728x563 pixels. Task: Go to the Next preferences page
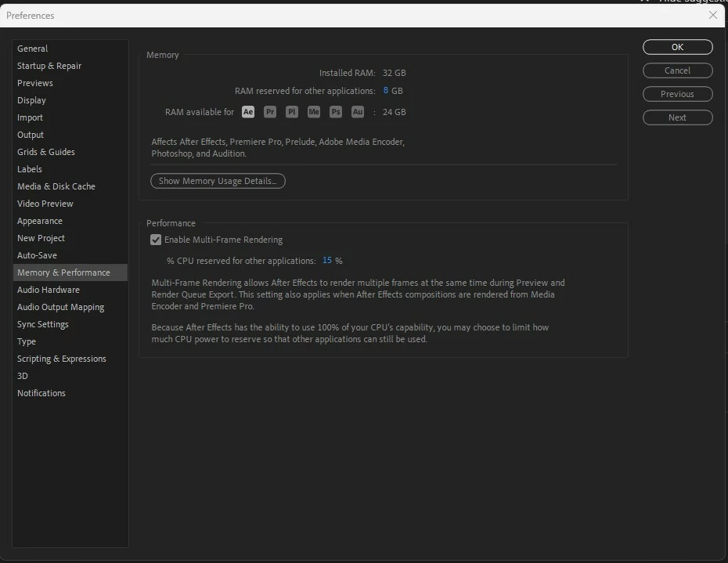pos(677,117)
